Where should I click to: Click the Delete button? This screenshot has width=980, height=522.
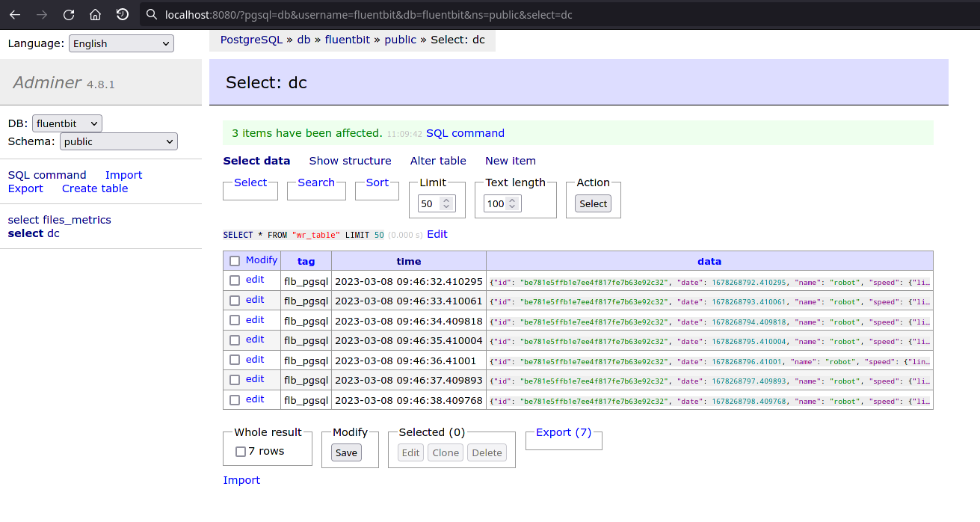[487, 452]
